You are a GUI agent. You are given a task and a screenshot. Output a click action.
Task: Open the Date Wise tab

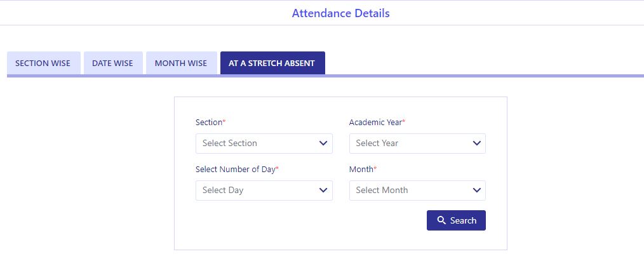click(113, 64)
